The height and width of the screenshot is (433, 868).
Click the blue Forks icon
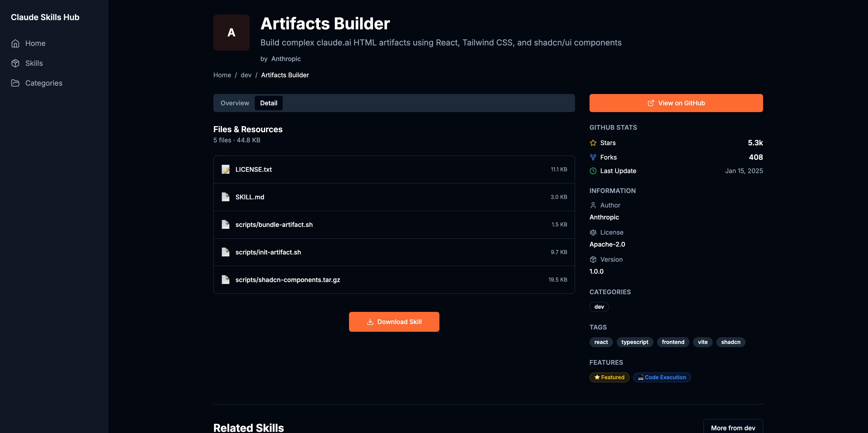(x=593, y=157)
